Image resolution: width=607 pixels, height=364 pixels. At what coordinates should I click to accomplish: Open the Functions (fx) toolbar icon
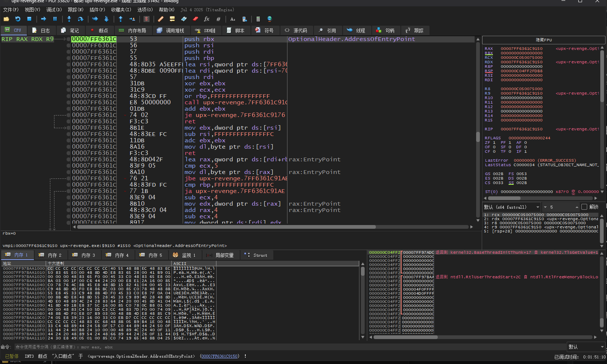(207, 19)
